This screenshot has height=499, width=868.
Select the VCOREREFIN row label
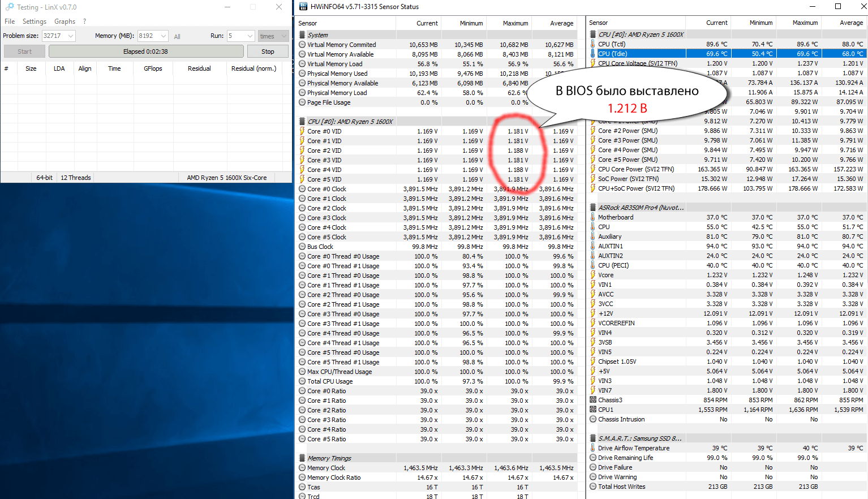(x=616, y=323)
